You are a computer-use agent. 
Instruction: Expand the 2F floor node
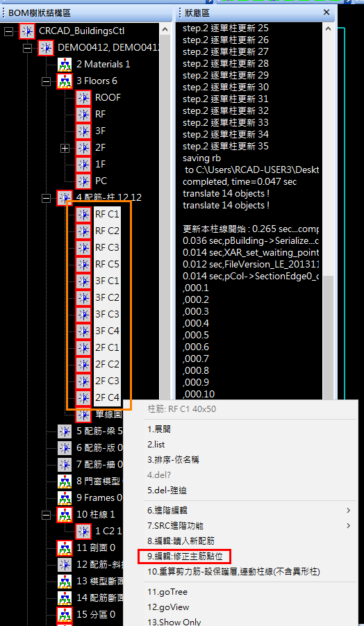(65, 148)
